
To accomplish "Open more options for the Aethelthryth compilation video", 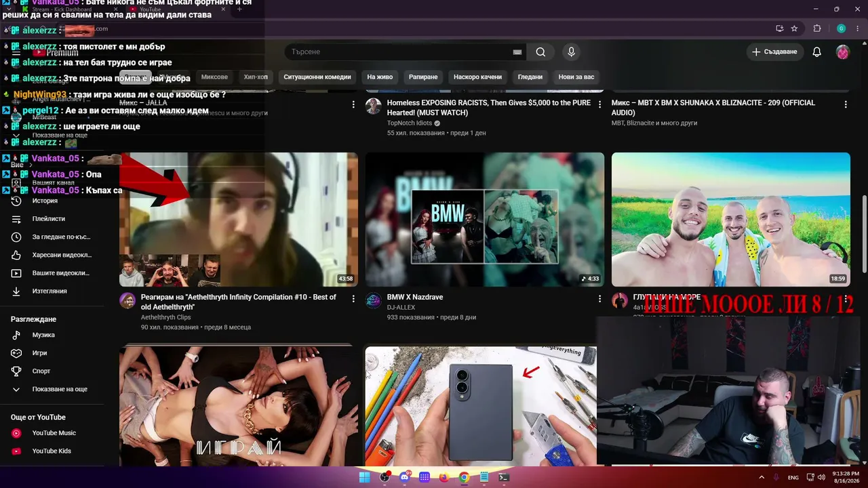I will 353,299.
